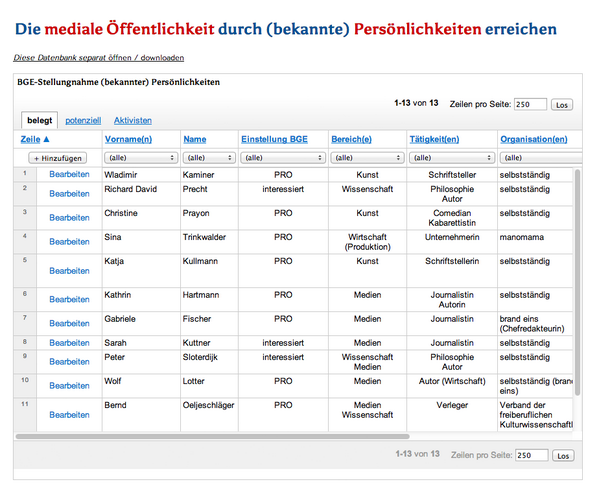This screenshot has width=599, height=493.
Task: Sort by Bereich(e) column header
Action: [x=351, y=139]
